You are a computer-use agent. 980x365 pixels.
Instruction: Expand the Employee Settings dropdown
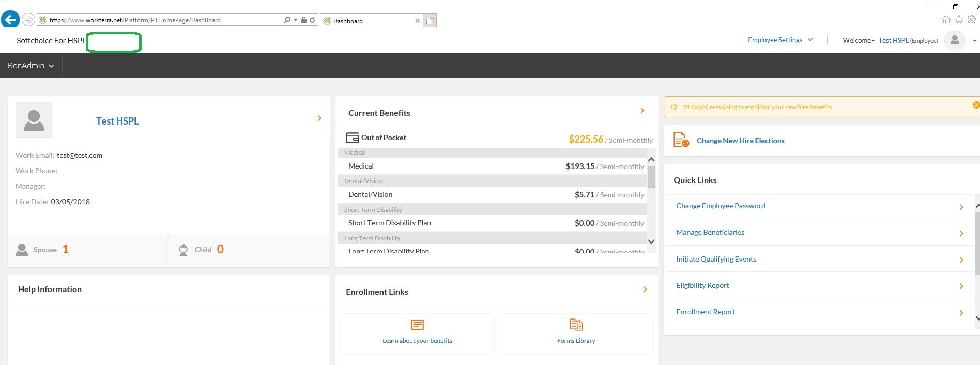point(780,40)
